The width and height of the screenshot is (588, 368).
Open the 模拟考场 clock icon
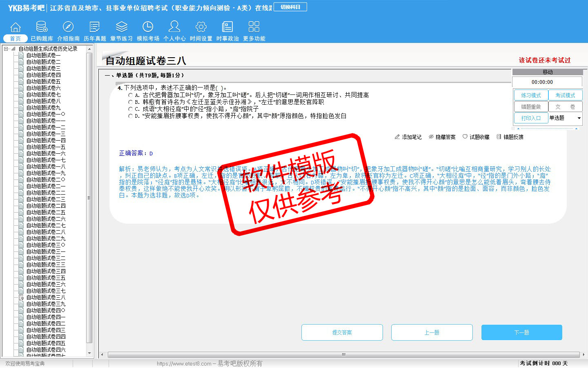point(148,27)
